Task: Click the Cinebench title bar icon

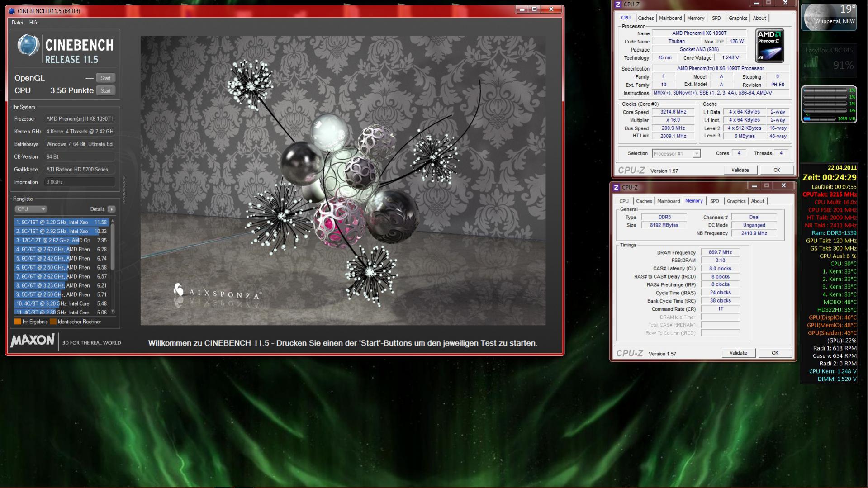Action: 12,11
